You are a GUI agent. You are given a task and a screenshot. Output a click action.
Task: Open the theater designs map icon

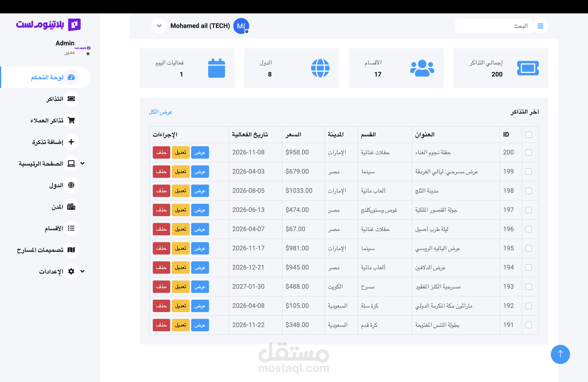click(x=71, y=250)
